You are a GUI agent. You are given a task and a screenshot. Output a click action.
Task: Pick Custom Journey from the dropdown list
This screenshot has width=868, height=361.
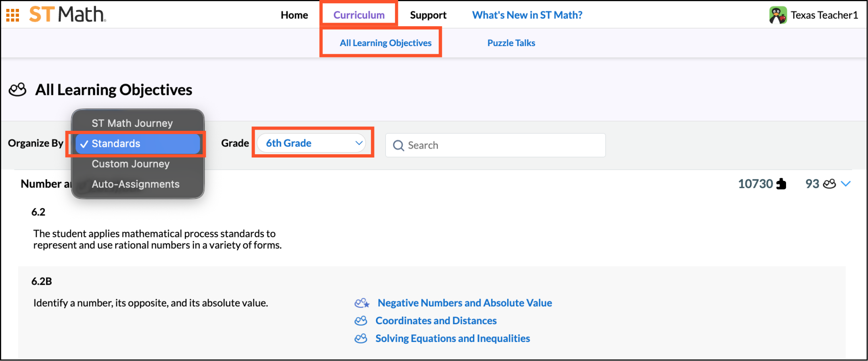point(130,164)
